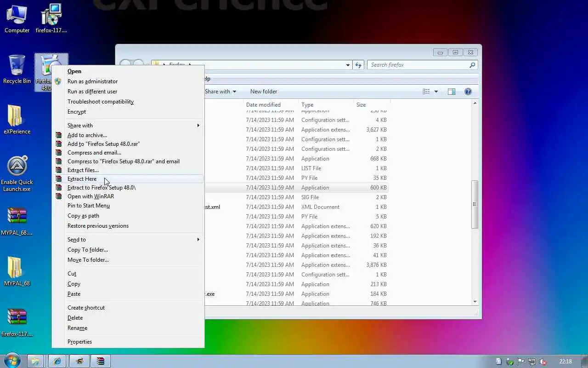Select the Recycle Bin desktop icon
Image resolution: width=588 pixels, height=368 pixels.
[17, 69]
